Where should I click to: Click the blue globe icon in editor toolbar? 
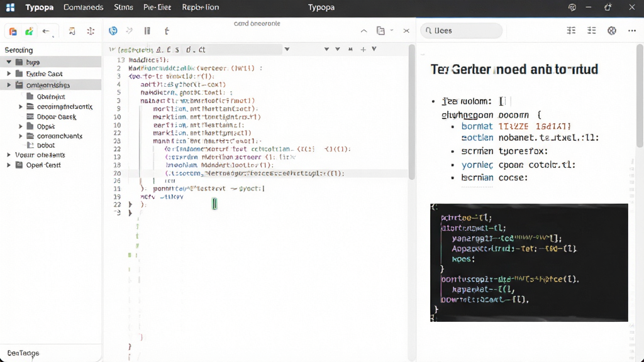click(x=113, y=31)
